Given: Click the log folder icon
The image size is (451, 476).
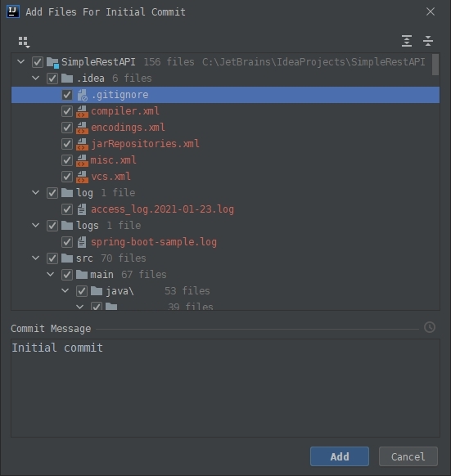Looking at the screenshot, I should 67,193.
